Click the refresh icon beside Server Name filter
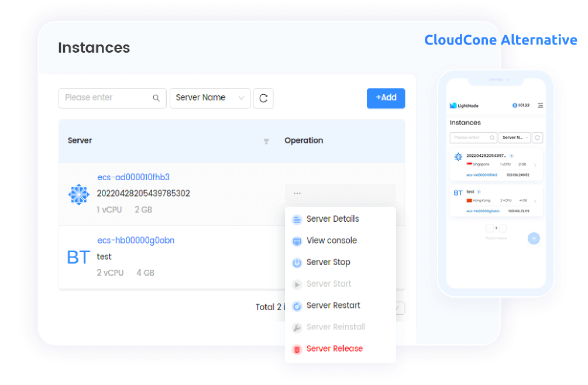Viewport: 588px width, 385px height. click(x=263, y=98)
